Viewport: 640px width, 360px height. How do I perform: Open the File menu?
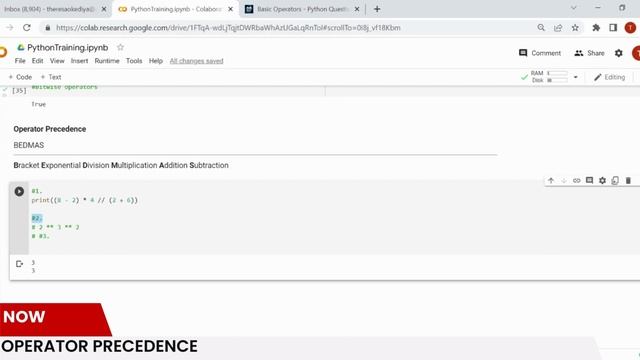click(20, 61)
